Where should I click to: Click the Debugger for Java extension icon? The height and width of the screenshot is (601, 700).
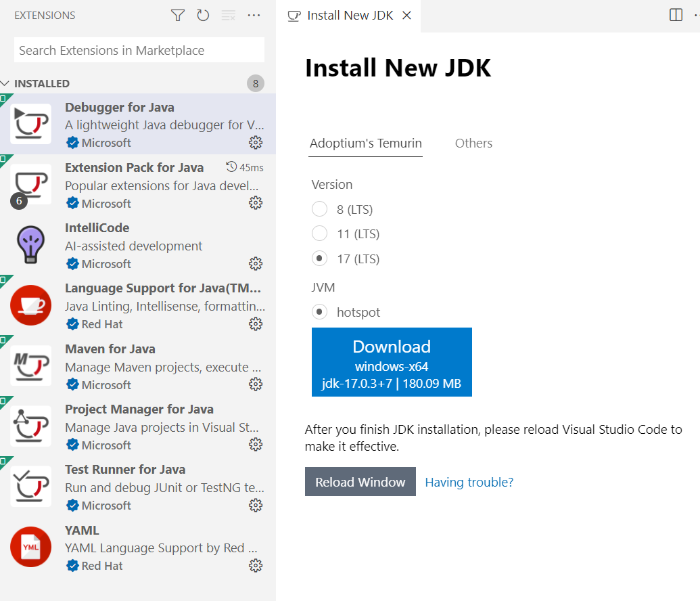pyautogui.click(x=31, y=124)
